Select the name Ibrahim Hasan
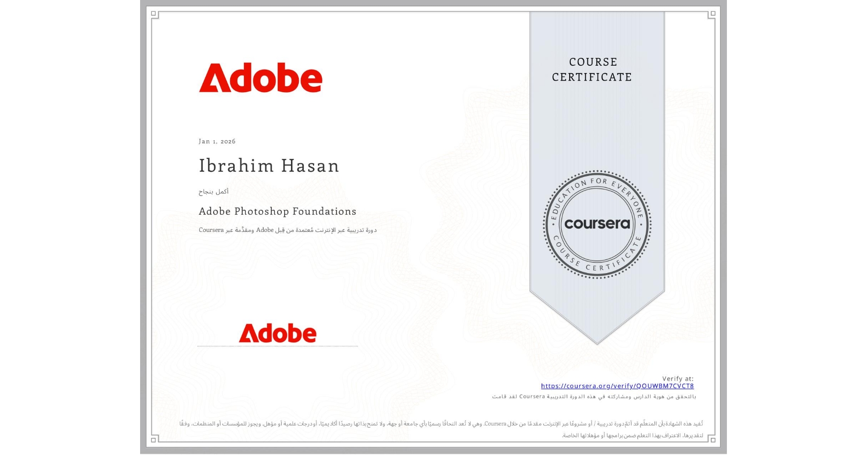This screenshot has height=455, width=868. click(269, 166)
